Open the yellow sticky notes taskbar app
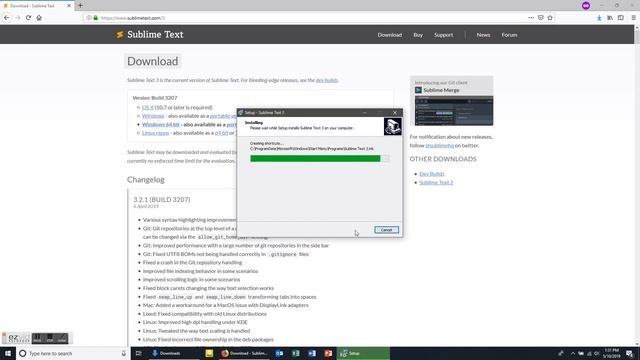640x360 pixels. pyautogui.click(x=209, y=353)
